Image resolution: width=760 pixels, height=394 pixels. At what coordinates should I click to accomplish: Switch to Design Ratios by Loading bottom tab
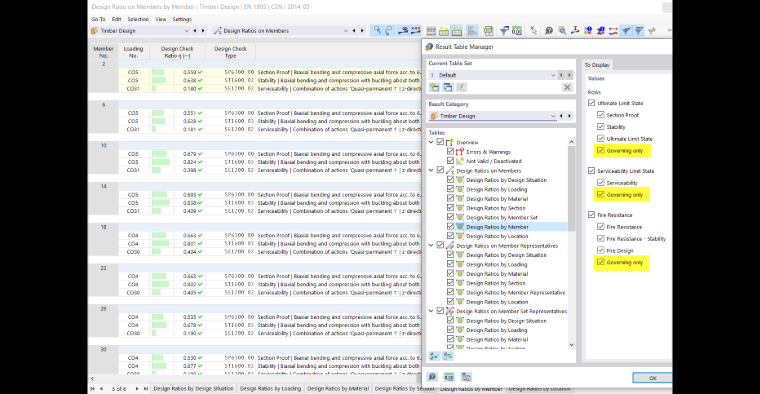[270, 389]
